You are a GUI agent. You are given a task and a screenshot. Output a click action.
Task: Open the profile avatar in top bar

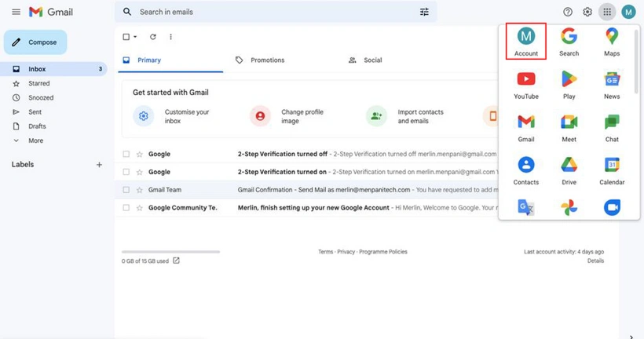(x=628, y=12)
